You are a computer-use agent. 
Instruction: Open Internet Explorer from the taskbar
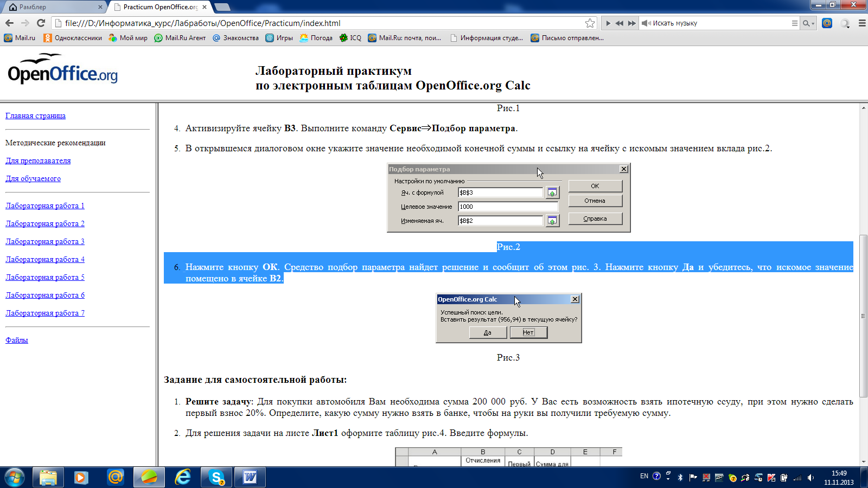(x=183, y=478)
